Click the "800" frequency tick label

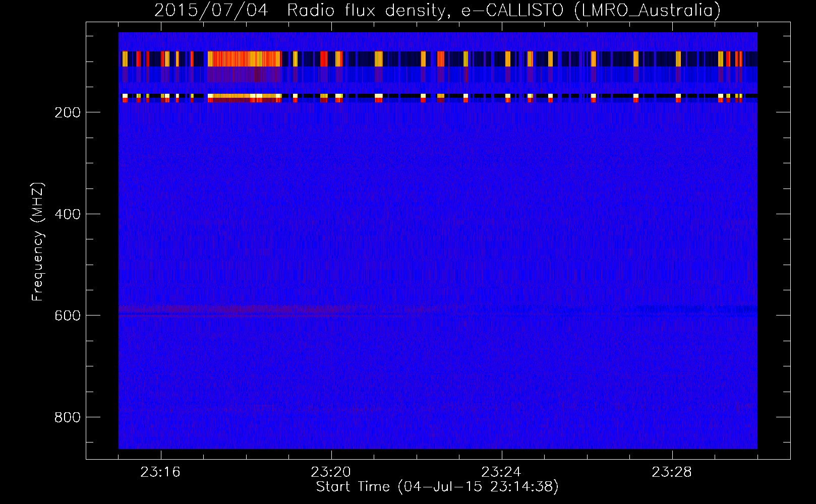point(67,417)
